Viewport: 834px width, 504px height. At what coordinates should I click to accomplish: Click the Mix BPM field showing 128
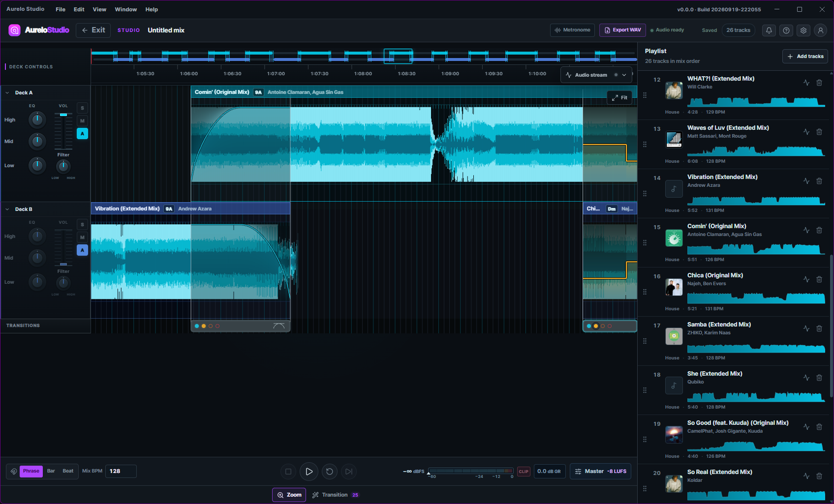121,471
